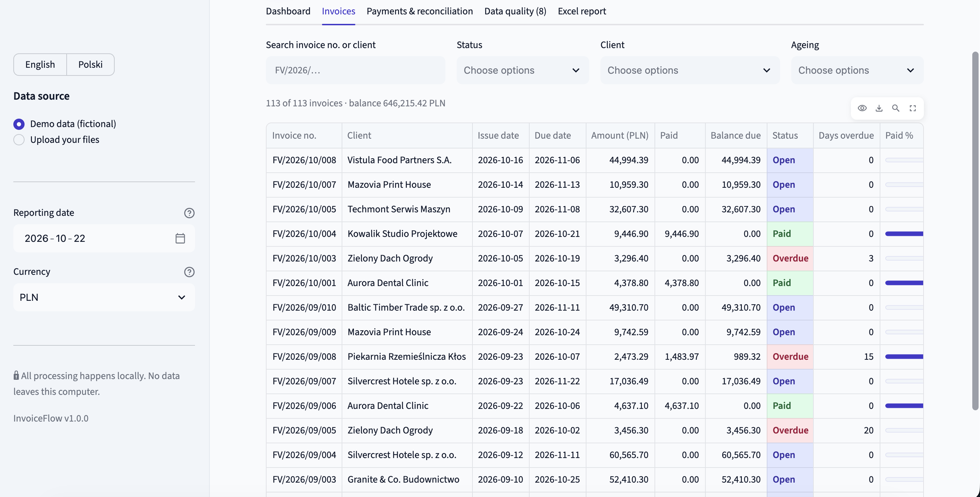Sort by the Due date column header
Image resolution: width=980 pixels, height=497 pixels.
pos(557,135)
